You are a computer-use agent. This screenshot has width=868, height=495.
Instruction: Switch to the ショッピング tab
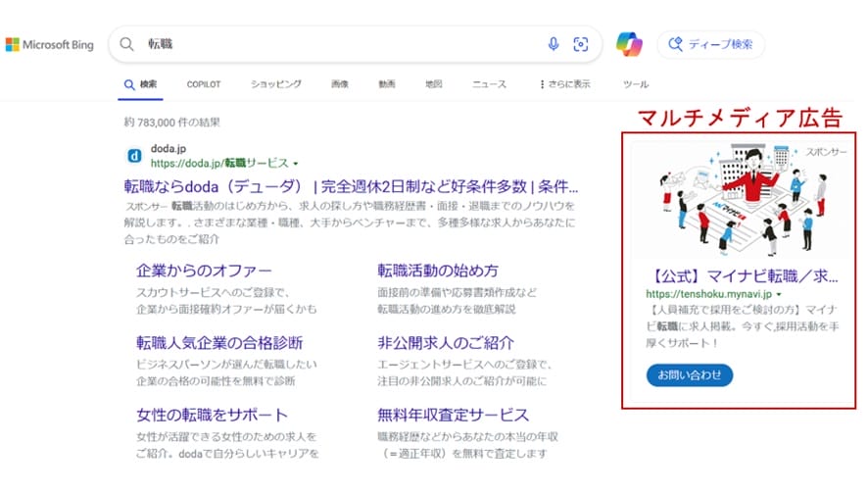[276, 84]
